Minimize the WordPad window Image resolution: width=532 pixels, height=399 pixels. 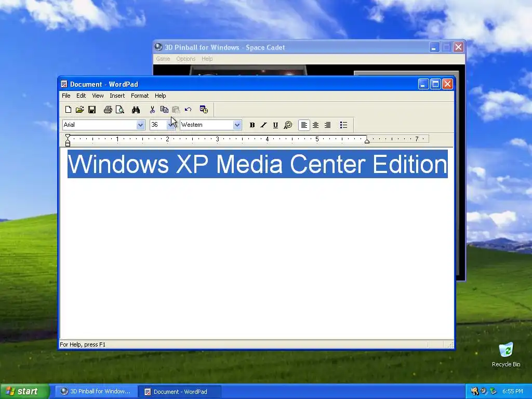[423, 84]
